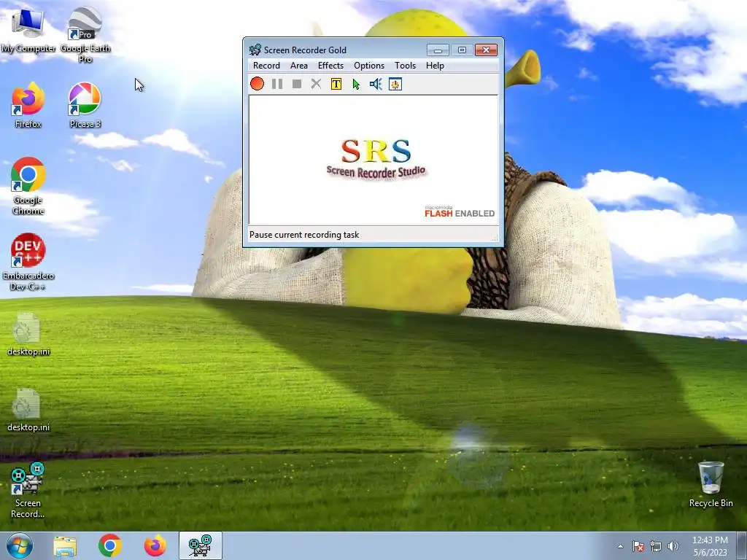Select the Embarcadero Dev-C++ desktop icon

28,262
